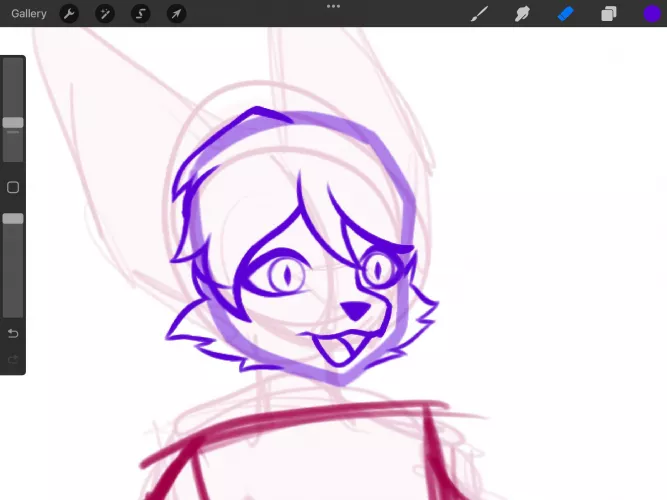Viewport: 667px width, 500px height.
Task: Open the Layers panel
Action: 608,14
